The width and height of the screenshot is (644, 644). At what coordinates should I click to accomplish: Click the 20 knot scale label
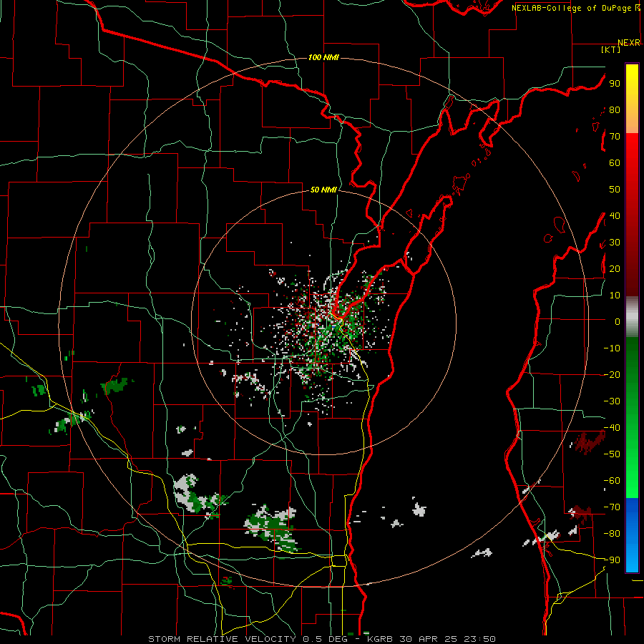[615, 269]
